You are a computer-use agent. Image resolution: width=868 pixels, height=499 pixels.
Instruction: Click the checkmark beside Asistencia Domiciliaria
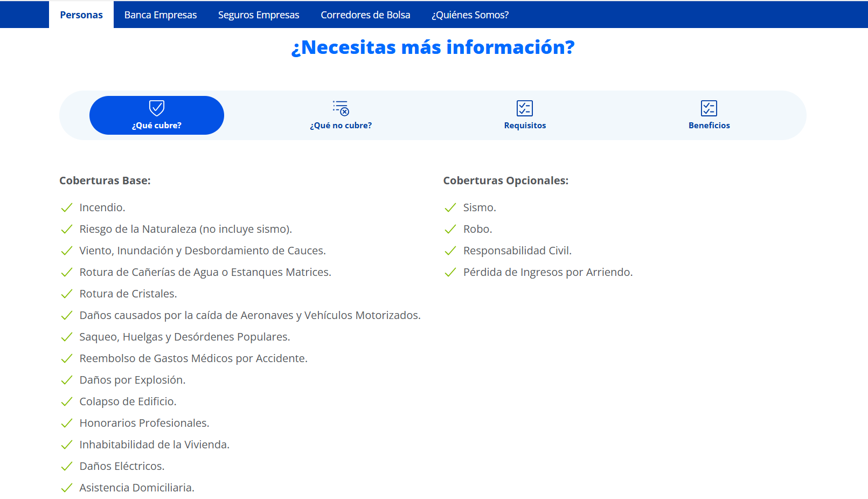pos(67,488)
